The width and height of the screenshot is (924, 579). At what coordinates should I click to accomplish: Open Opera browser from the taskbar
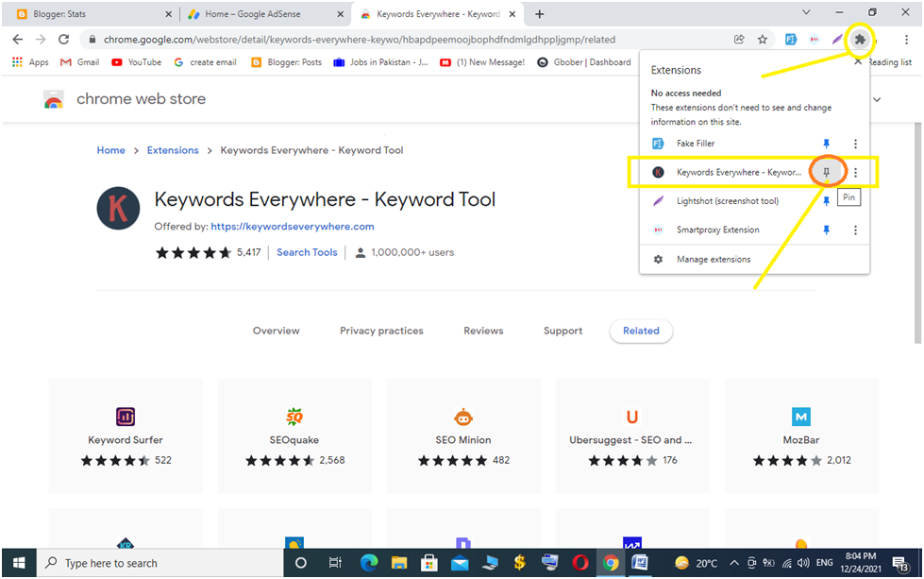580,563
